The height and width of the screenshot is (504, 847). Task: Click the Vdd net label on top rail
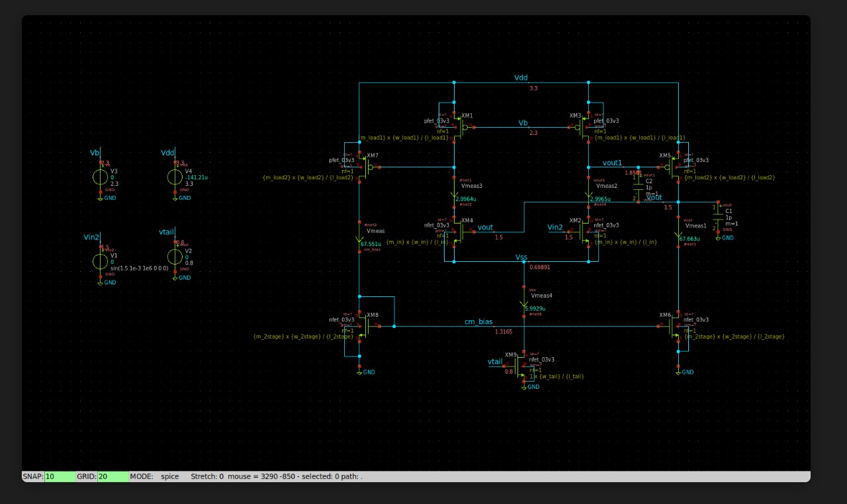click(x=521, y=78)
